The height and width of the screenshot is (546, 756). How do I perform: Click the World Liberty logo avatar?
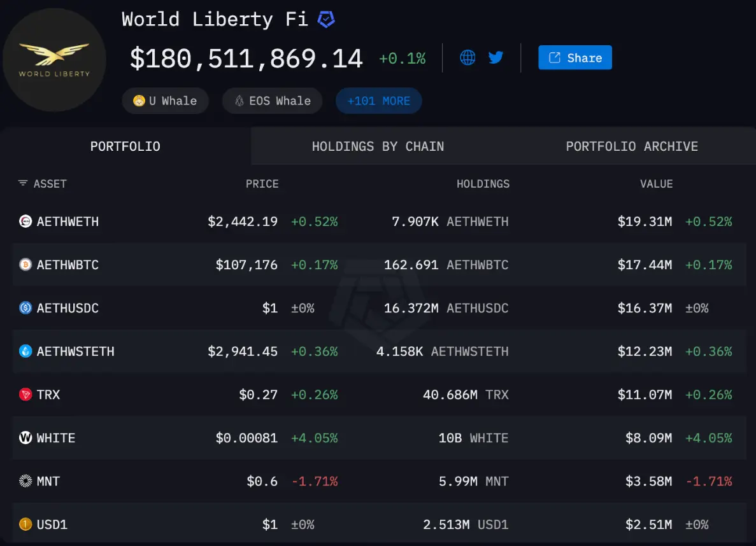click(x=54, y=60)
